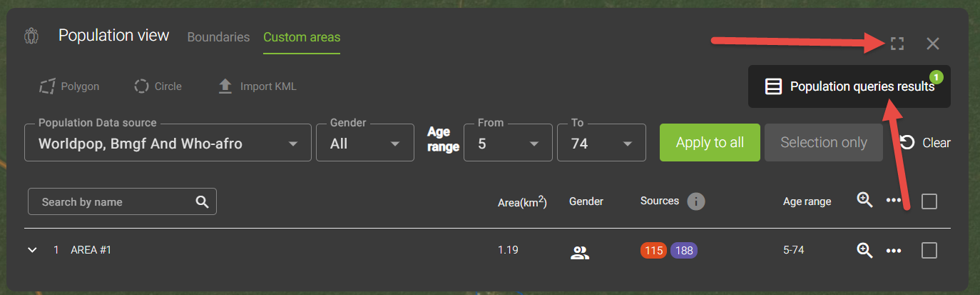Click the magnifier icon in search field
The width and height of the screenshot is (980, 295).
[x=202, y=201]
